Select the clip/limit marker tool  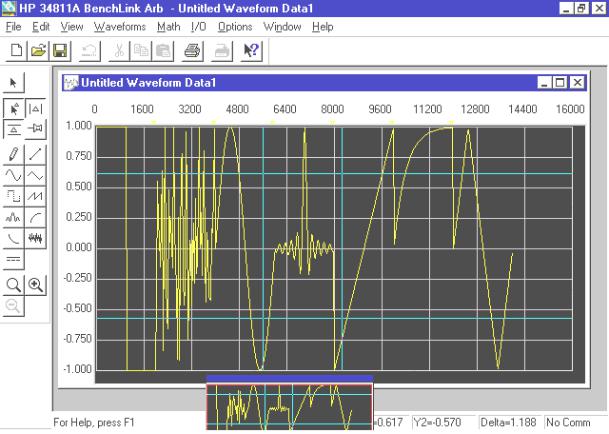(x=35, y=128)
